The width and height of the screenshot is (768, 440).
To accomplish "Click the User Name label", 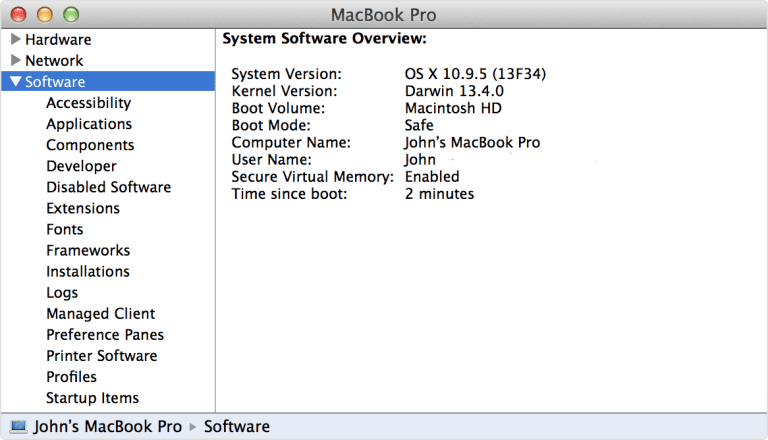I will click(272, 160).
